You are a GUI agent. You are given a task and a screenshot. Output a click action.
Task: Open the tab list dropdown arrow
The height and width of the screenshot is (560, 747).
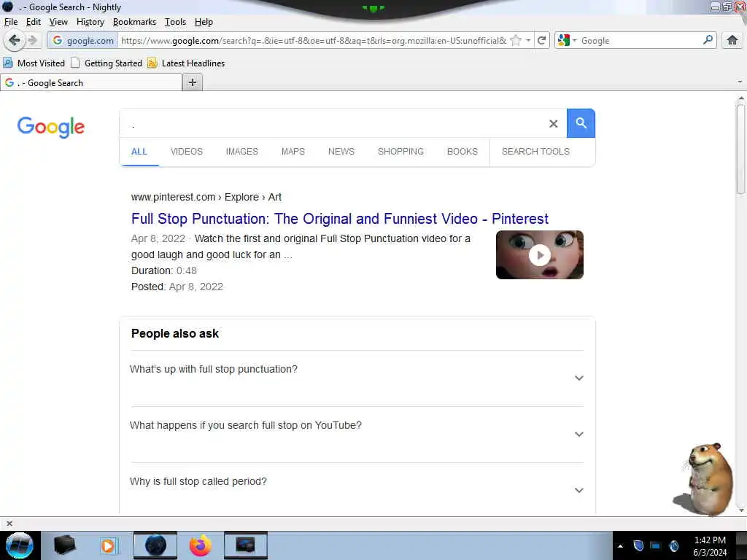click(x=740, y=82)
